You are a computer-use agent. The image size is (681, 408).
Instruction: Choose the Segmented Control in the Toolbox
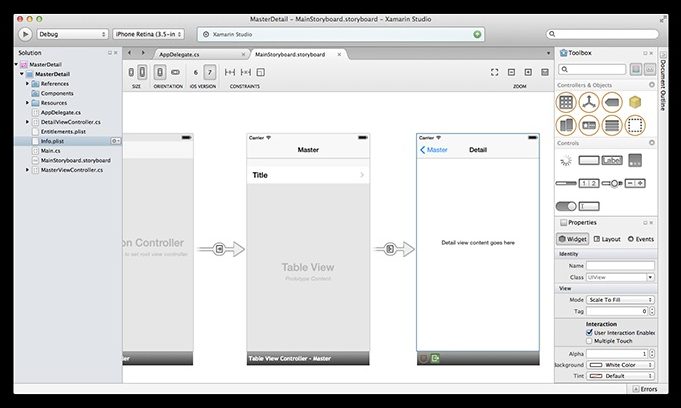(589, 183)
